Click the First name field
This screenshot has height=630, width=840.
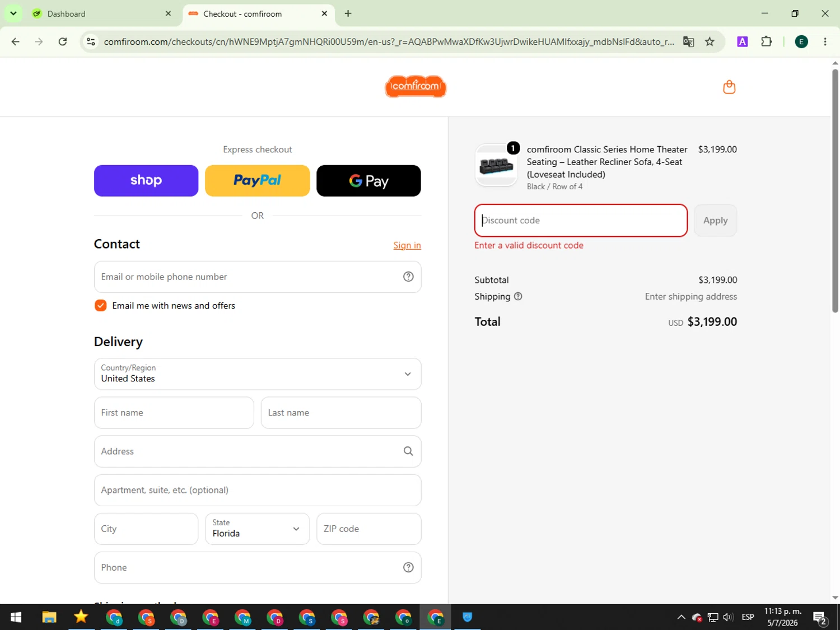(x=174, y=413)
